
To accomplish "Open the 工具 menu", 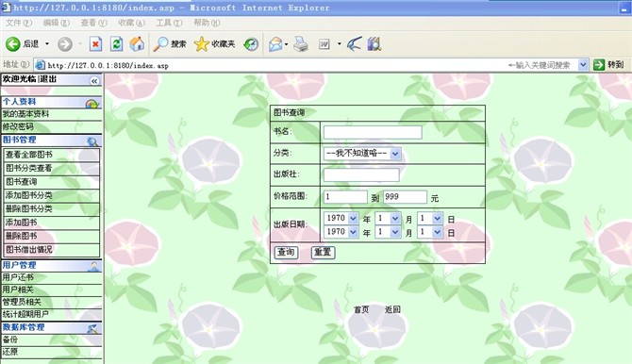I will click(x=169, y=23).
